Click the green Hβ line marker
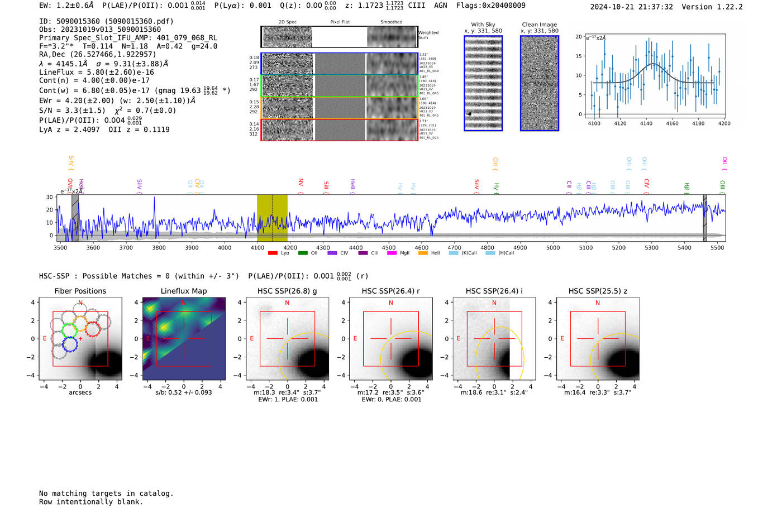The width and height of the screenshot is (782, 532). (x=687, y=188)
